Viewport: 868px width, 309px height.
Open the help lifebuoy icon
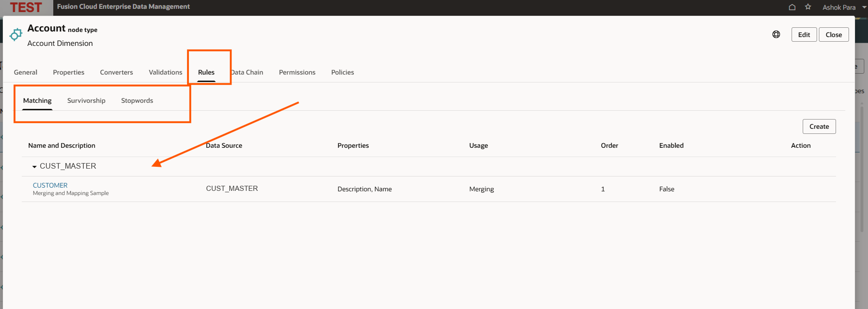click(x=776, y=34)
